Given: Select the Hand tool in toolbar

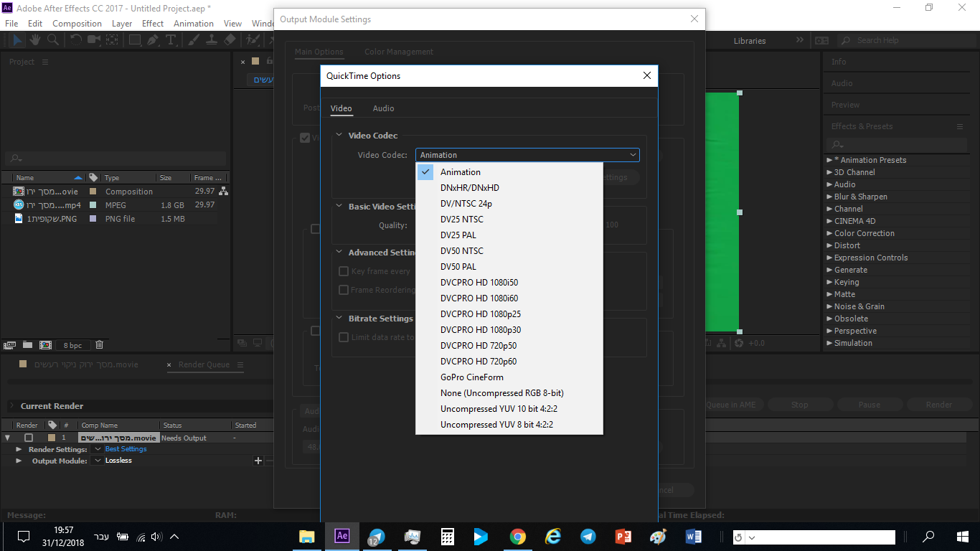Looking at the screenshot, I should click(34, 40).
